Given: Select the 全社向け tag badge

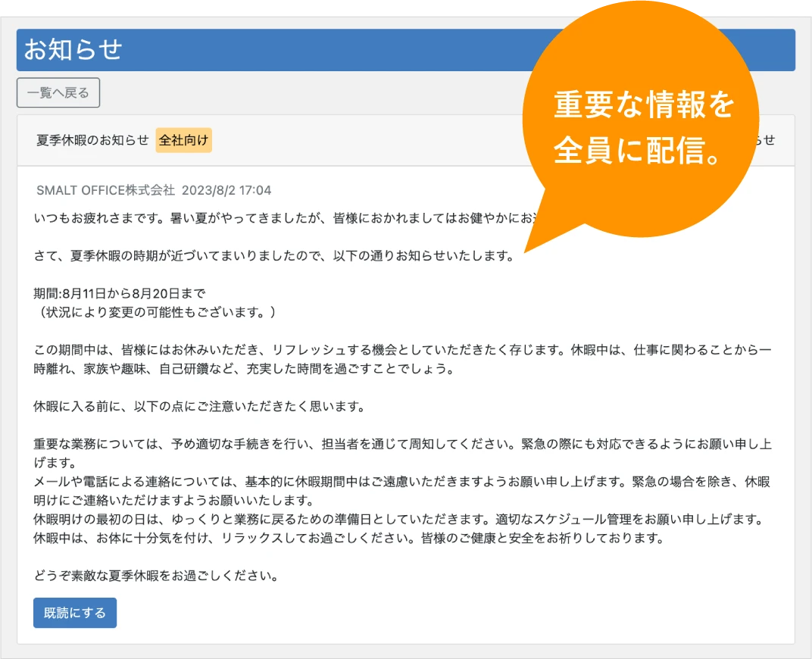Looking at the screenshot, I should point(184,140).
